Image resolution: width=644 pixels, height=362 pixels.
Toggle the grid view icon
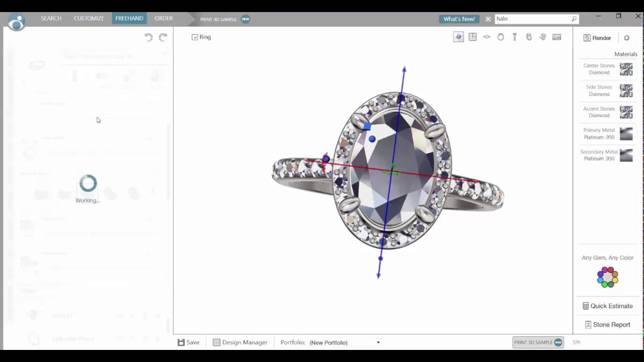tap(472, 37)
